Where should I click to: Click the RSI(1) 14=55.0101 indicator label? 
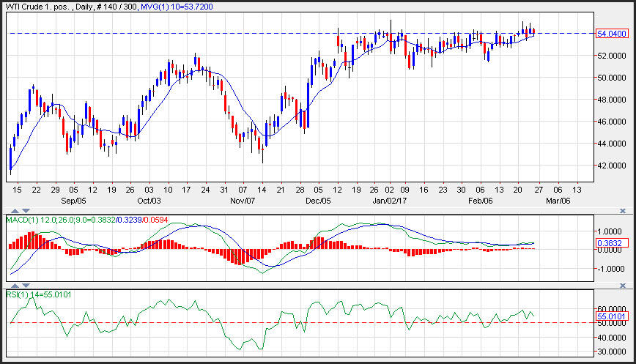(38, 294)
